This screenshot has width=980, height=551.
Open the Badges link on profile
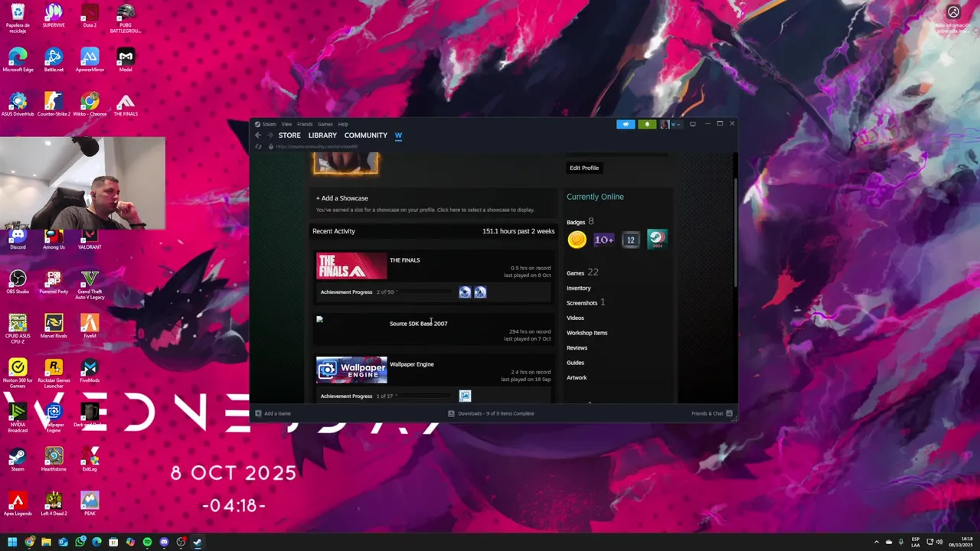[576, 222]
